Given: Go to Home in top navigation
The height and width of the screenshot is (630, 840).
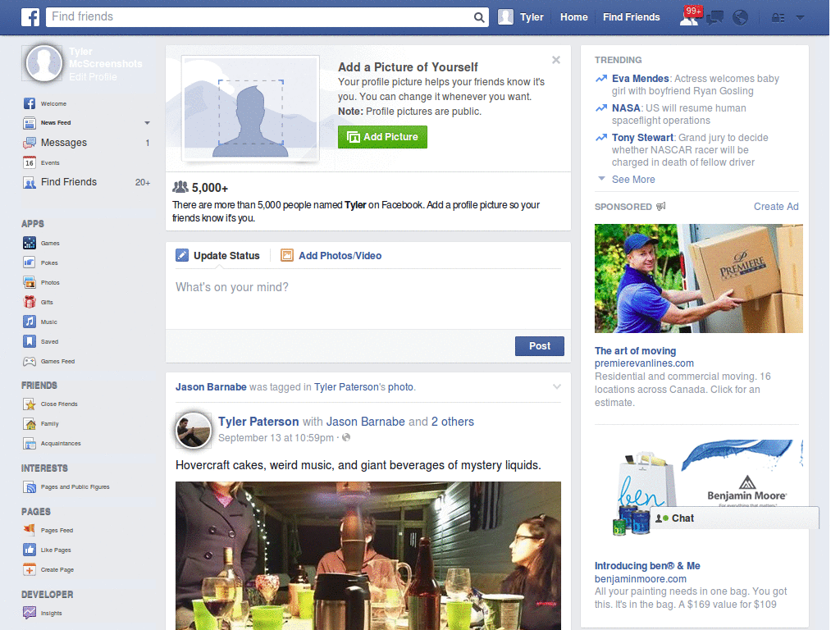Looking at the screenshot, I should coord(573,17).
